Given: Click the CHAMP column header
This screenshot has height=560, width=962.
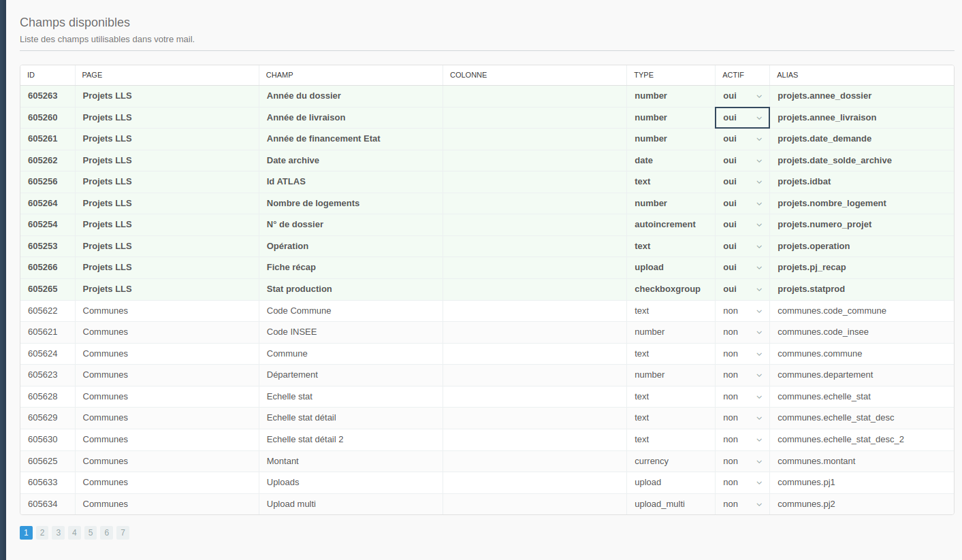Looking at the screenshot, I should click(x=279, y=75).
